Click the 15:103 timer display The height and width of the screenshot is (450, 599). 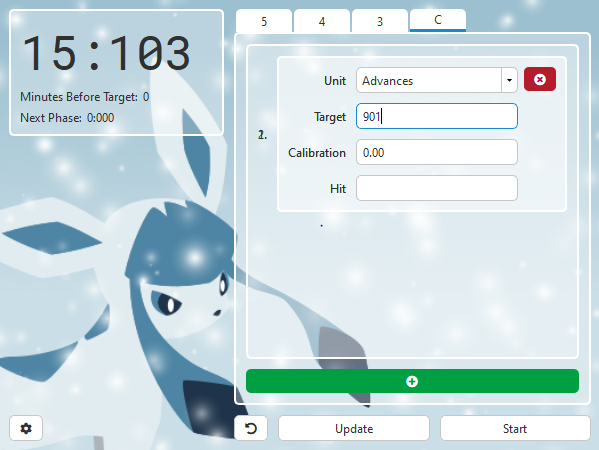[106, 53]
